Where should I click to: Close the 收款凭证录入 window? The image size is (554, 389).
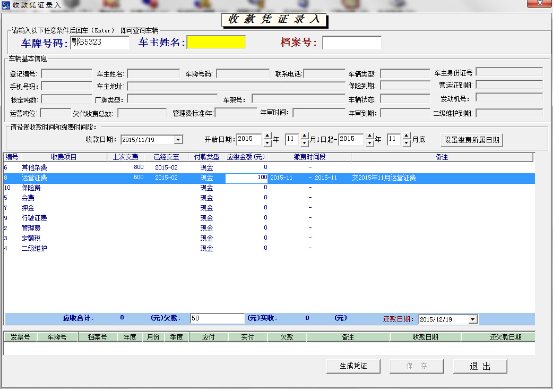pyautogui.click(x=540, y=4)
